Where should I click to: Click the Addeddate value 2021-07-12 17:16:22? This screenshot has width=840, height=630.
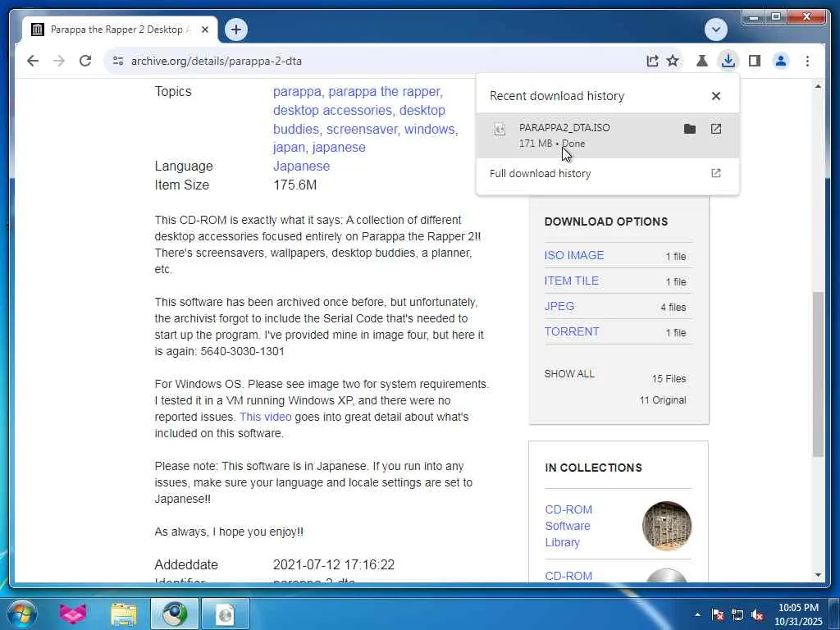[334, 564]
